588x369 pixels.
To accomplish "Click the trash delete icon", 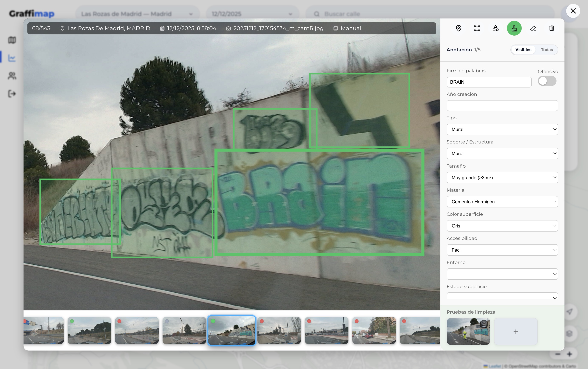I will pos(551,28).
